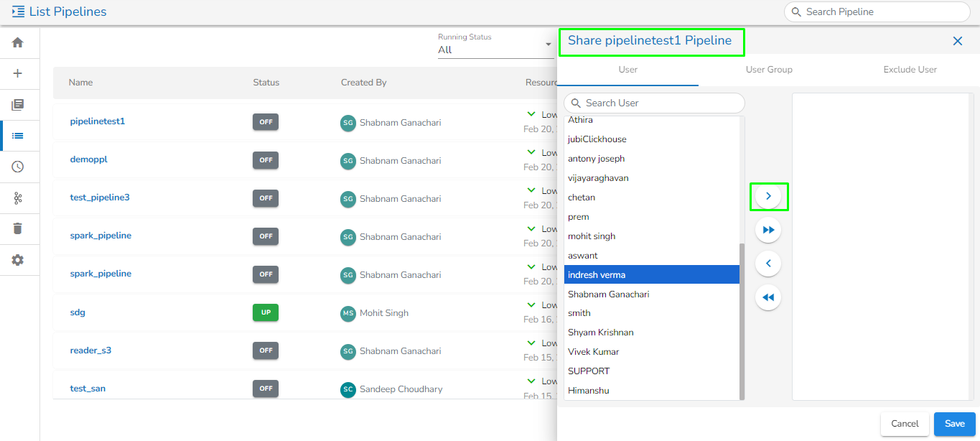
Task: Focus the Search User input field
Action: tap(654, 103)
